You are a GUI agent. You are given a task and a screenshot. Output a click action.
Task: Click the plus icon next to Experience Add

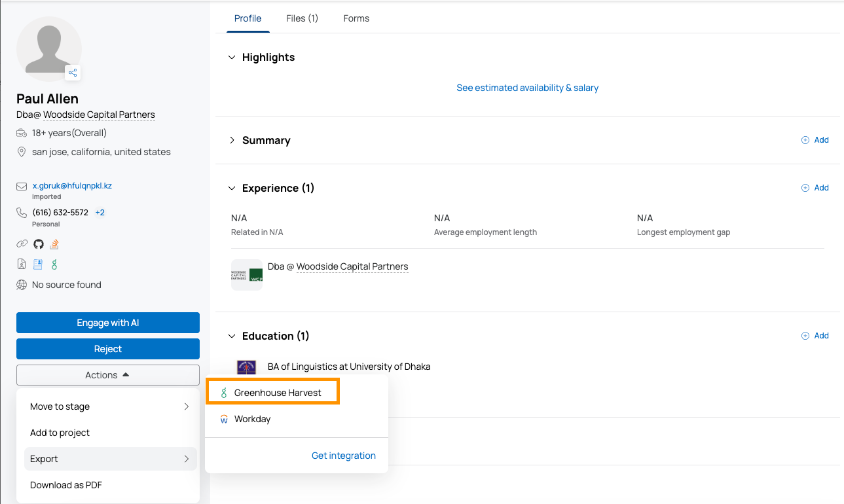tap(805, 188)
